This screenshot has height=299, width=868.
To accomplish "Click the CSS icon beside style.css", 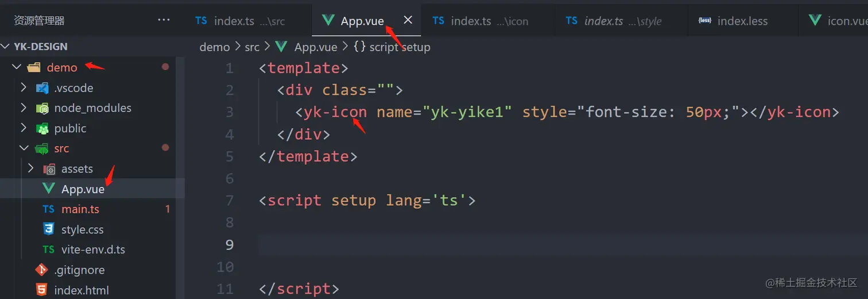I will 49,229.
